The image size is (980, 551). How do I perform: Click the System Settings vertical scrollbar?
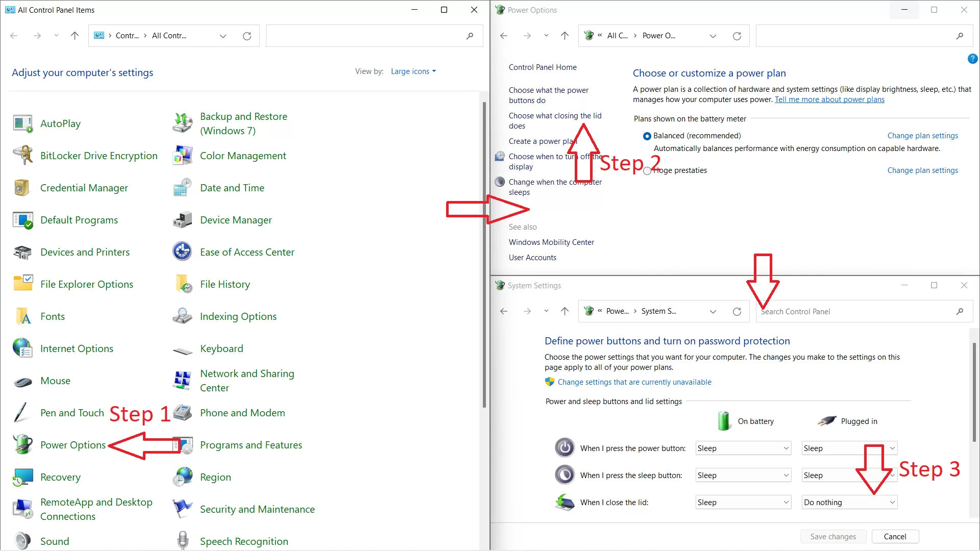pyautogui.click(x=974, y=393)
